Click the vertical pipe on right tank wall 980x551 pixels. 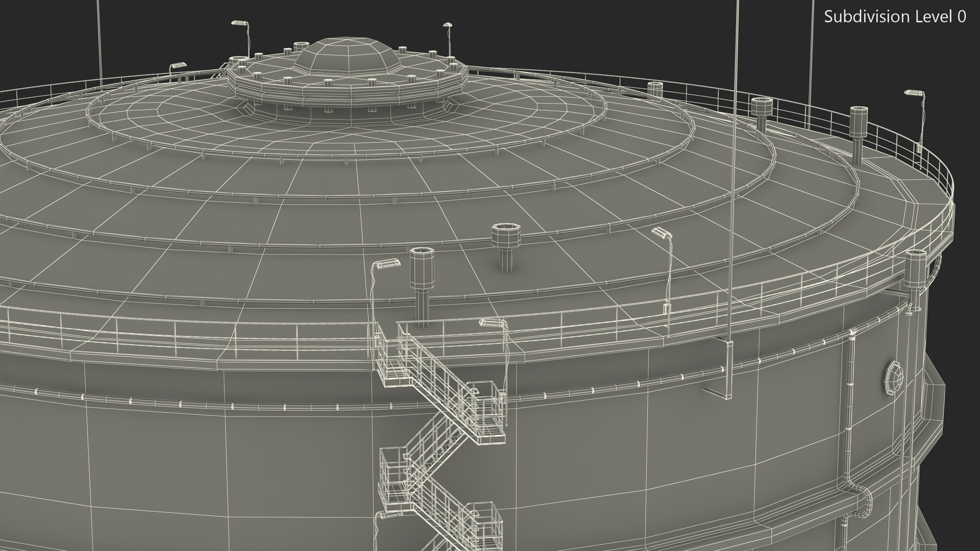(848, 408)
